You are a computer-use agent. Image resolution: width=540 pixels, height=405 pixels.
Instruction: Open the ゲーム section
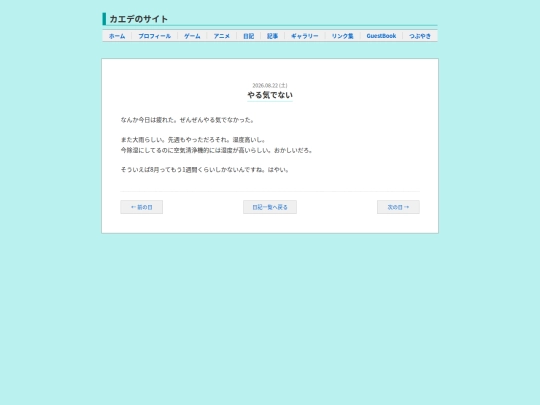point(192,36)
